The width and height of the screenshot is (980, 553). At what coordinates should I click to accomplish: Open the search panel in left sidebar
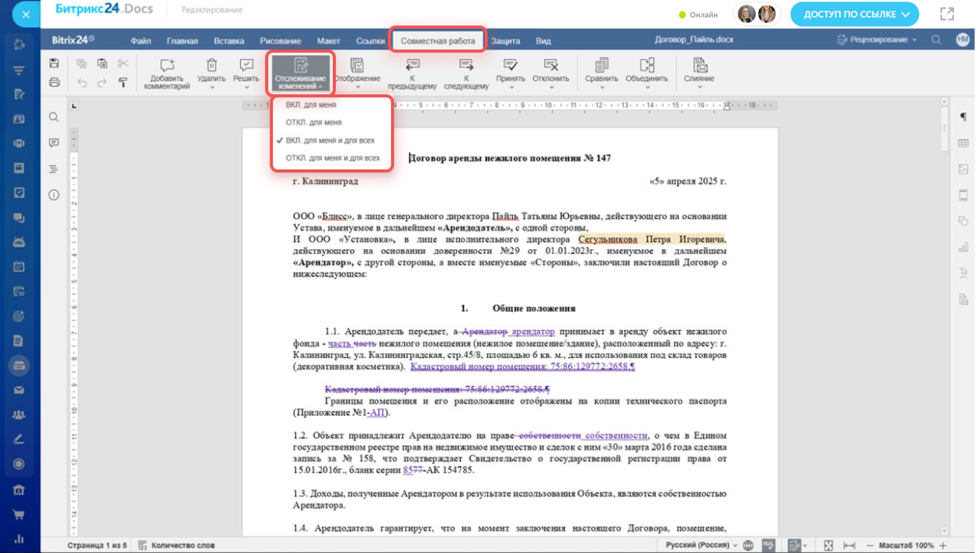pyautogui.click(x=54, y=118)
